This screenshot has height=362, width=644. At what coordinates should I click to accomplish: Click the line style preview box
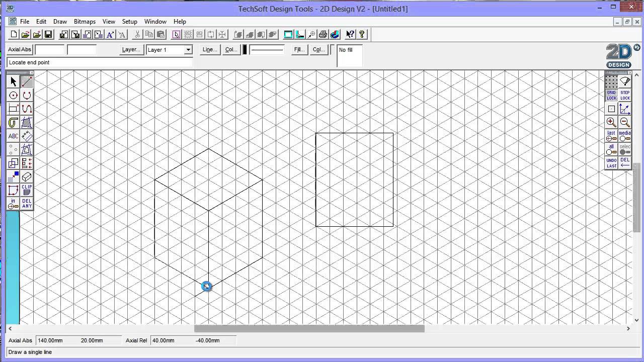pos(267,50)
